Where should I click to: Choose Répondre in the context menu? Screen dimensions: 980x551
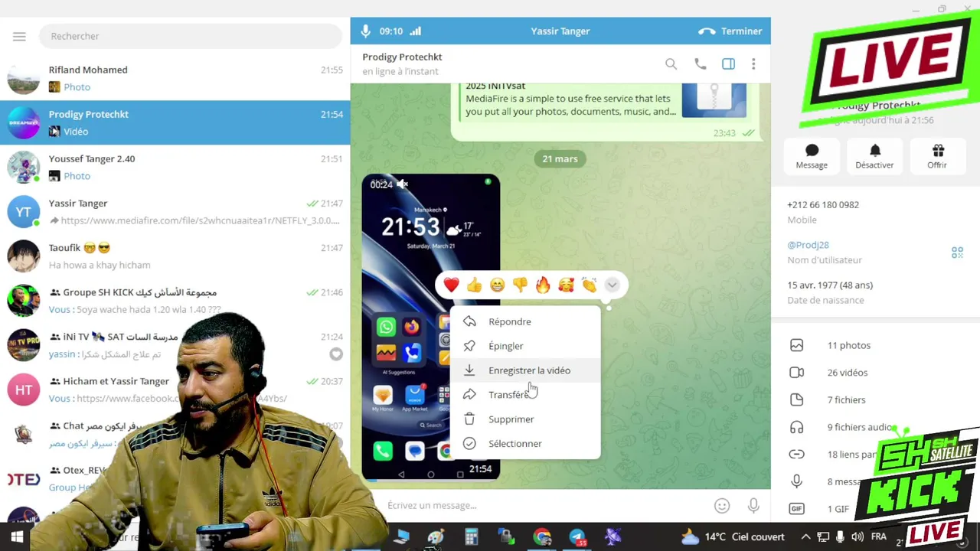click(x=525, y=321)
